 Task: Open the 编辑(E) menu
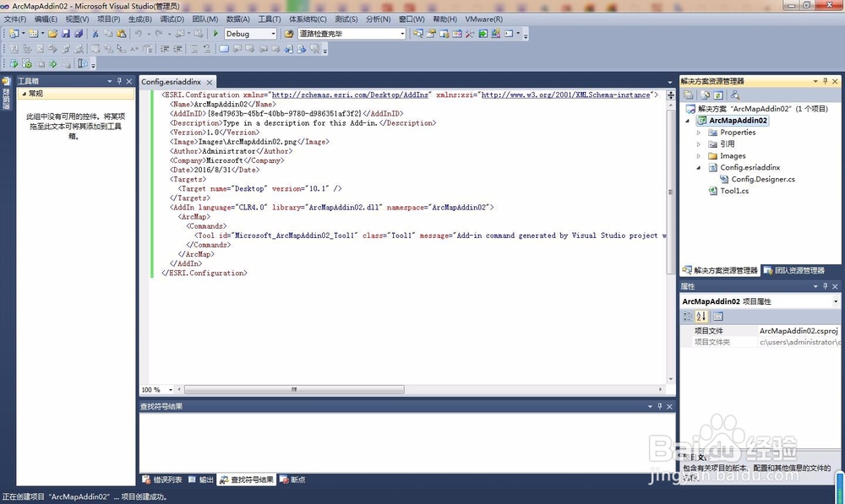pos(46,19)
